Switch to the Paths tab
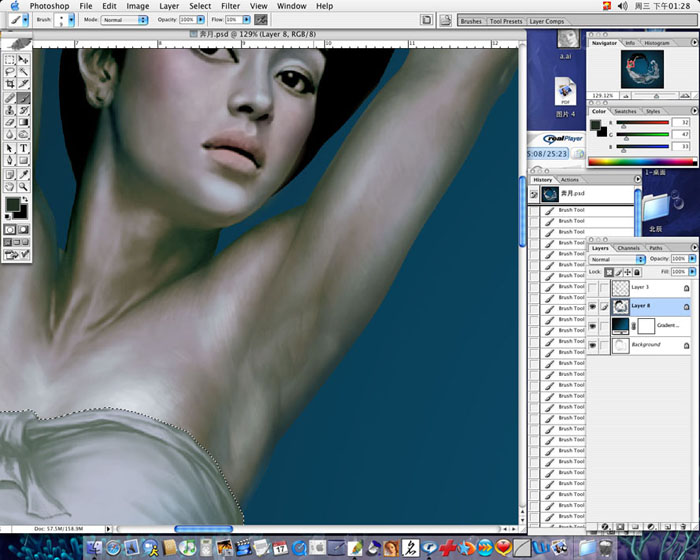The height and width of the screenshot is (560, 700). [x=656, y=248]
